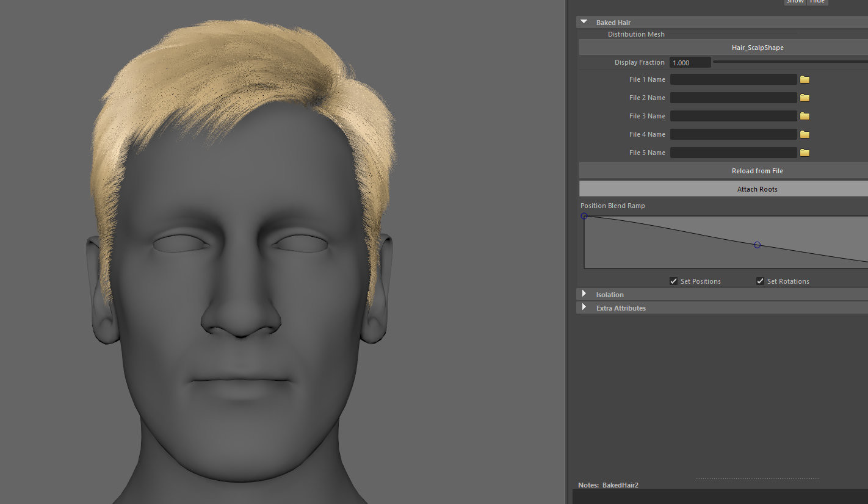Viewport: 868px width, 504px height.
Task: Click the Reload from File button
Action: pyautogui.click(x=757, y=170)
